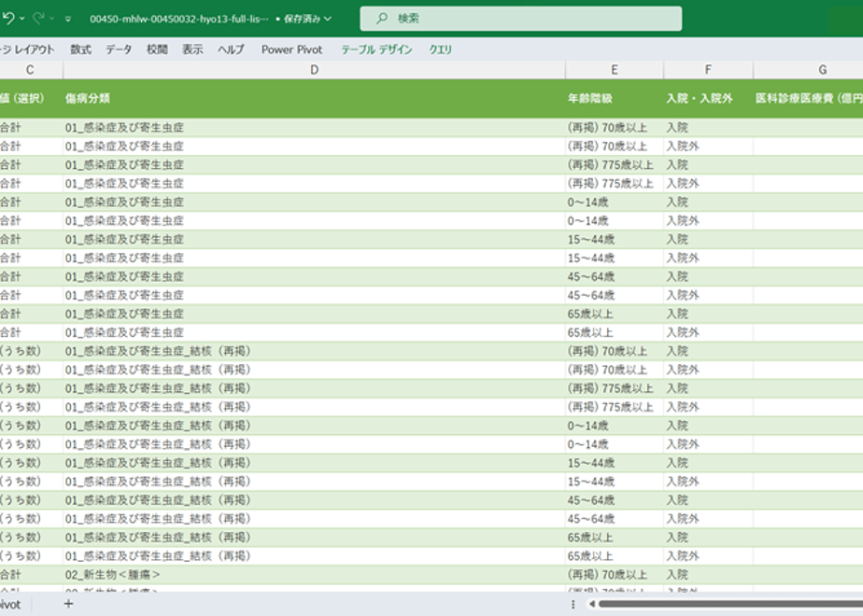863x616 pixels.
Task: Click the Redo arrow icon
Action: tap(38, 18)
